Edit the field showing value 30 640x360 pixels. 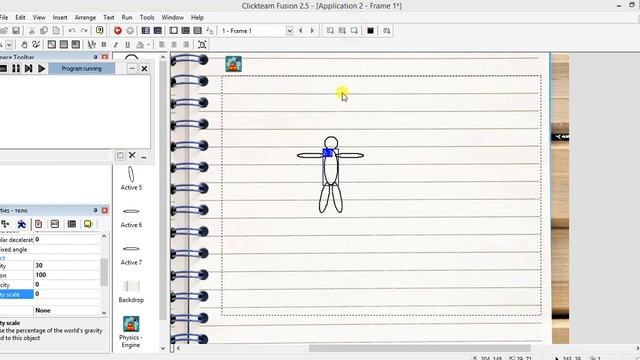(67, 265)
